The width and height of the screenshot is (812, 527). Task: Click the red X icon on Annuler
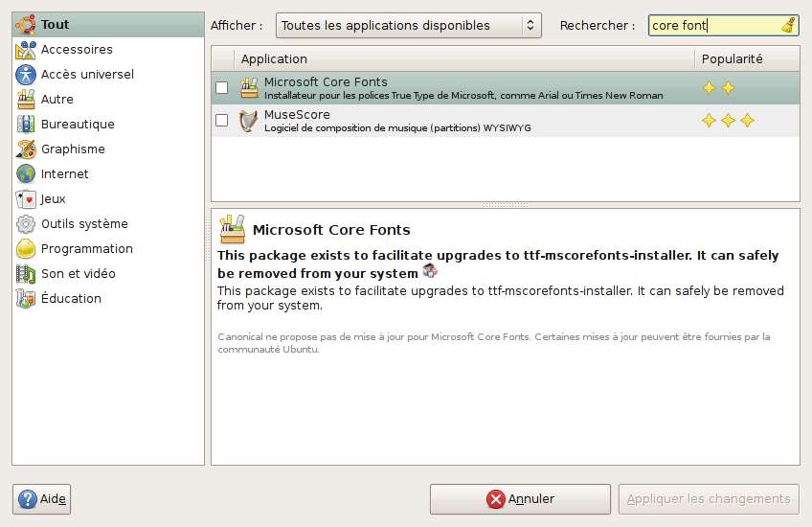tap(496, 499)
